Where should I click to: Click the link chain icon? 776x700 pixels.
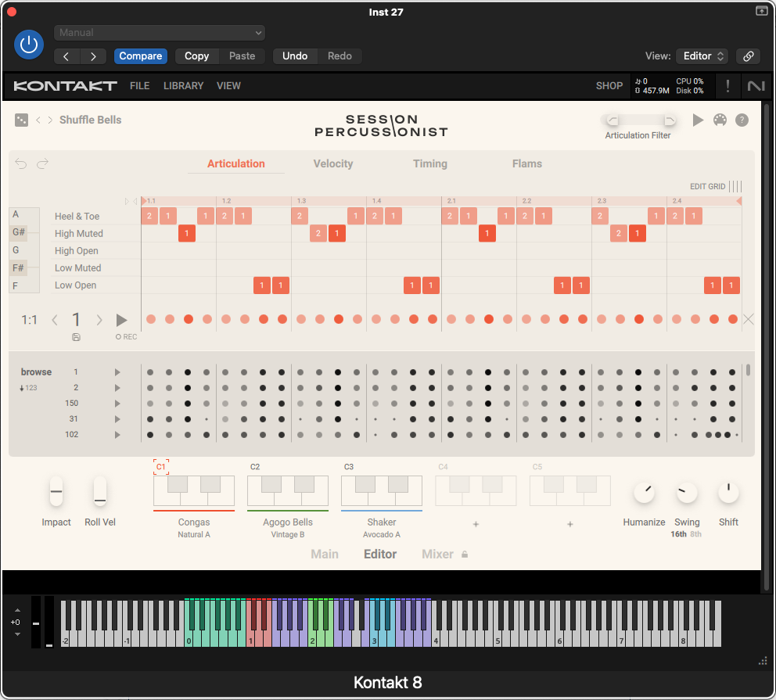[x=749, y=56]
